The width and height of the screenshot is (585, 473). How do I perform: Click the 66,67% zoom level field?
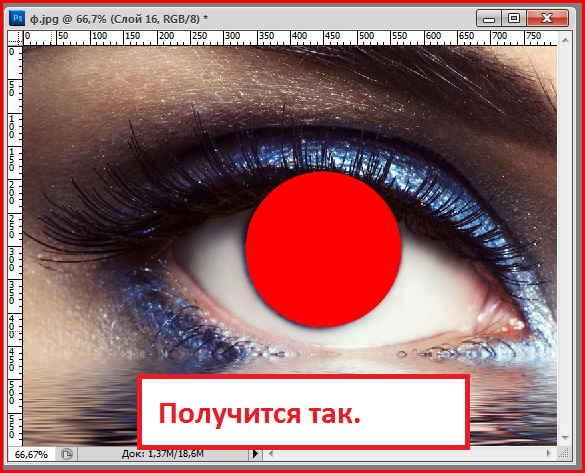tap(31, 454)
